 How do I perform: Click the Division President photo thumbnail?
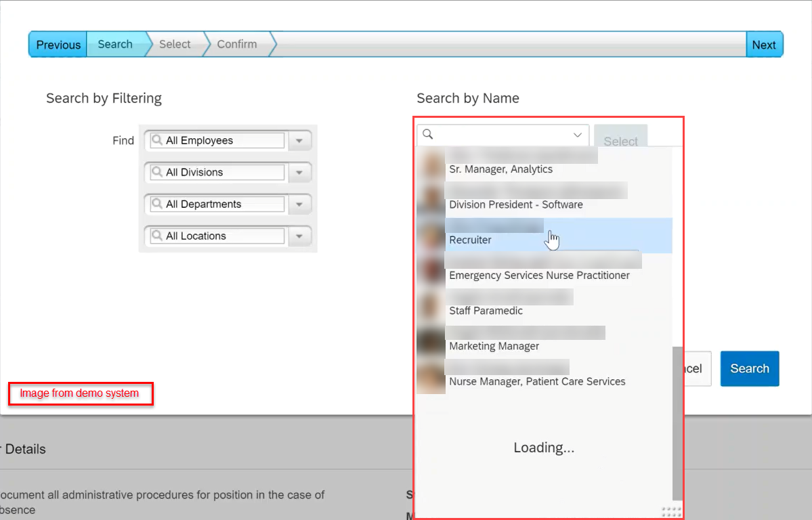point(431,199)
